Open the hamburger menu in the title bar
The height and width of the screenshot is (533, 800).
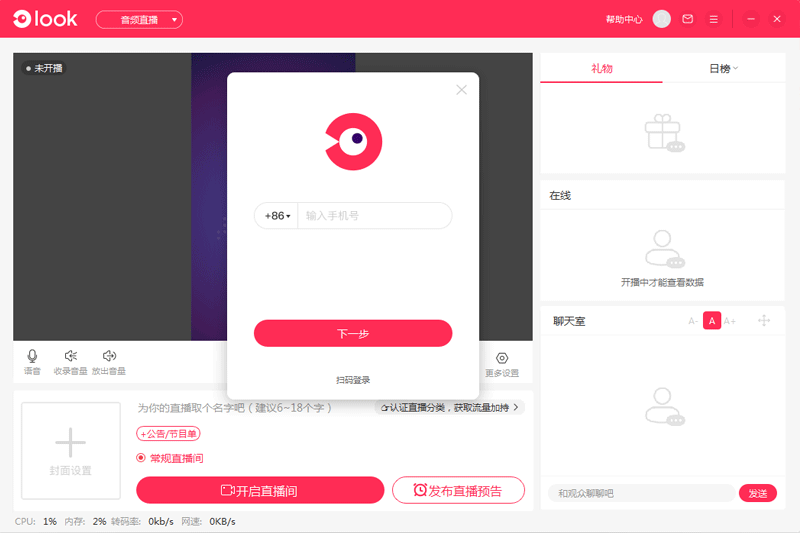[713, 19]
